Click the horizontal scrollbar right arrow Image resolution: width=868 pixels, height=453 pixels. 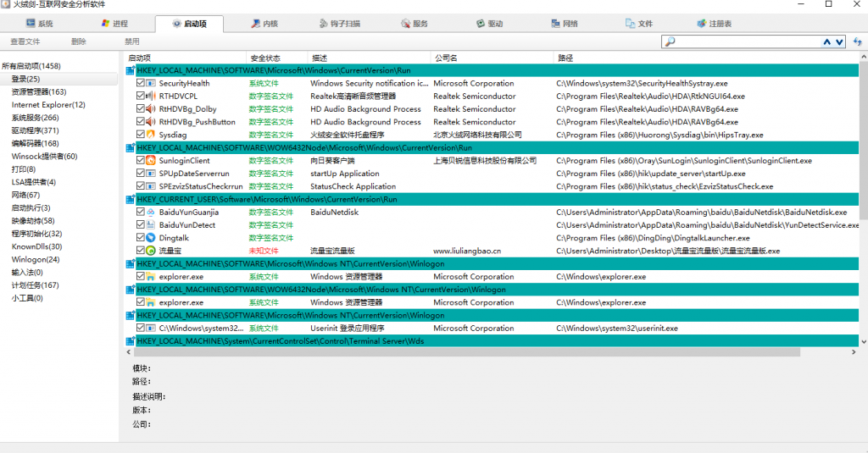tap(854, 351)
